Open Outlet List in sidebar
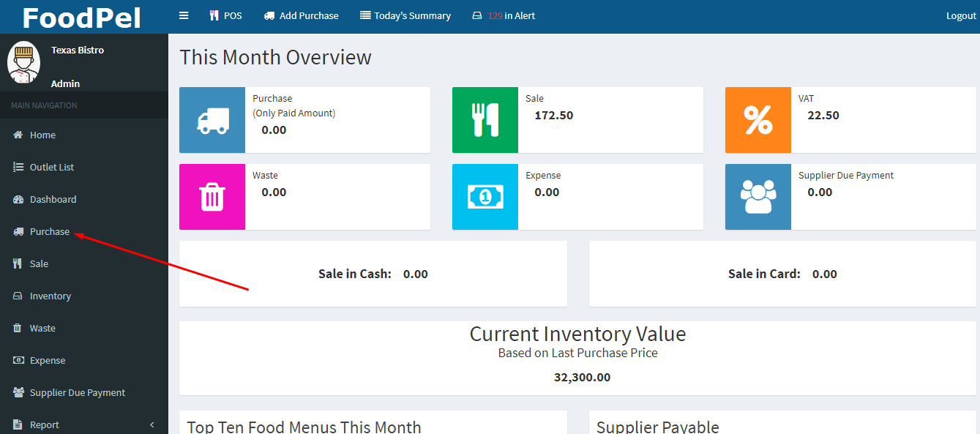Viewport: 980px width, 434px height. 51,167
